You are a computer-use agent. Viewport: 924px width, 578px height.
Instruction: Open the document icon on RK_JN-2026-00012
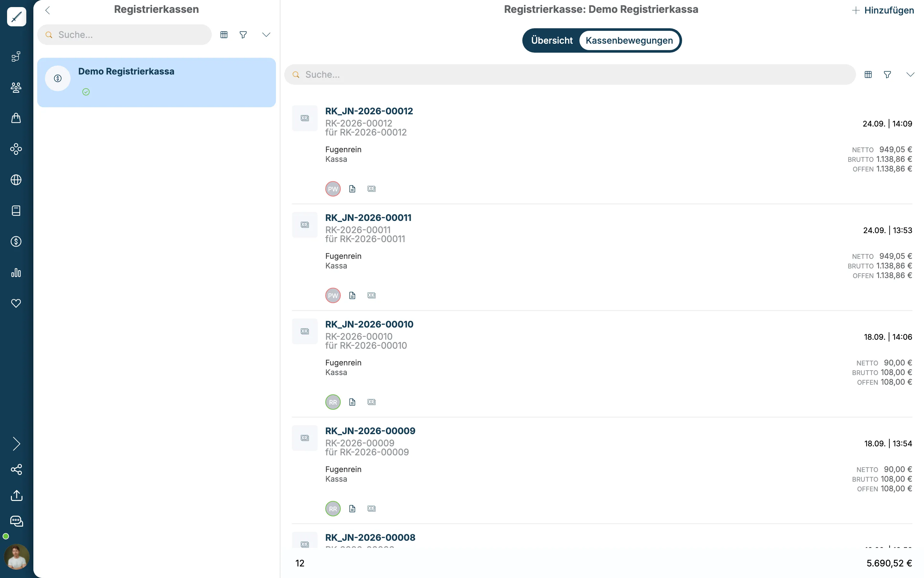click(352, 189)
